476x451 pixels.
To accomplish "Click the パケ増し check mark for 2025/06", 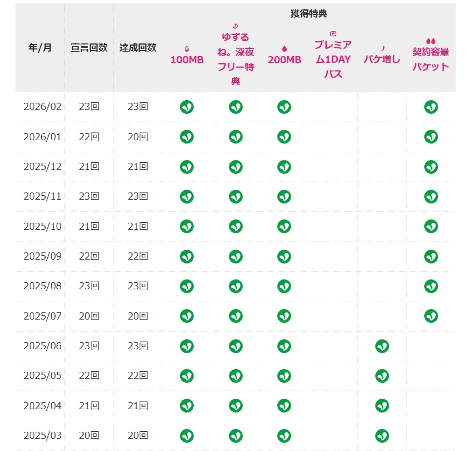I will 382,346.
